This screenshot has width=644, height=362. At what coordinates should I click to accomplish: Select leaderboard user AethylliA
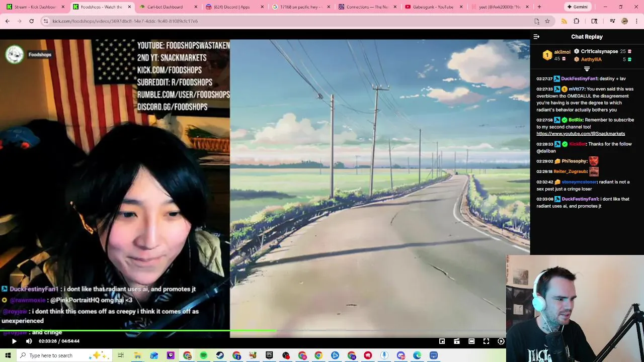[591, 59]
